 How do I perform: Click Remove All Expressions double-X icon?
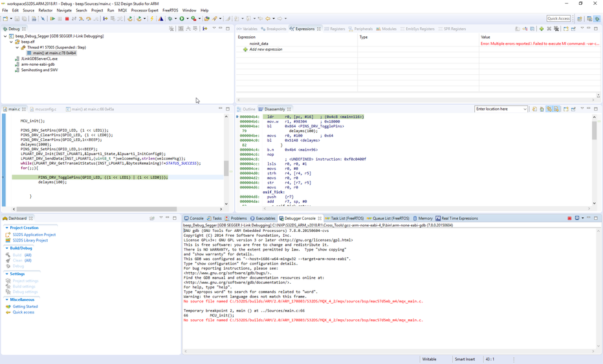pos(556,29)
